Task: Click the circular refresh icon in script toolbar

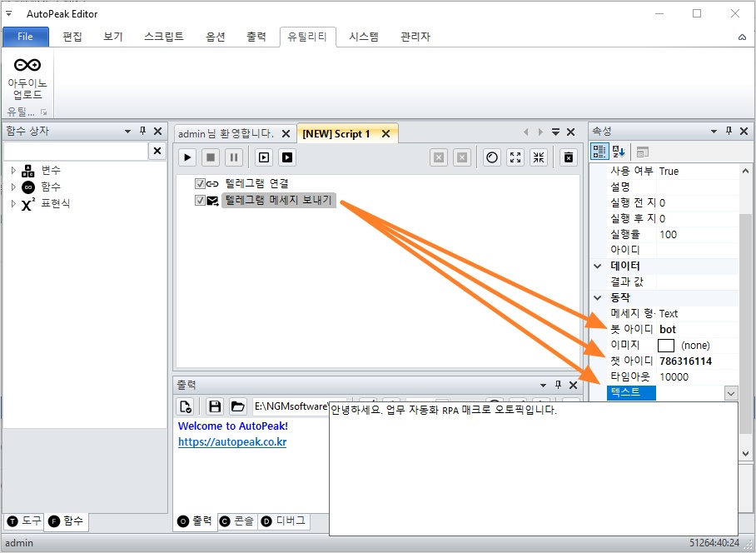Action: pos(492,157)
